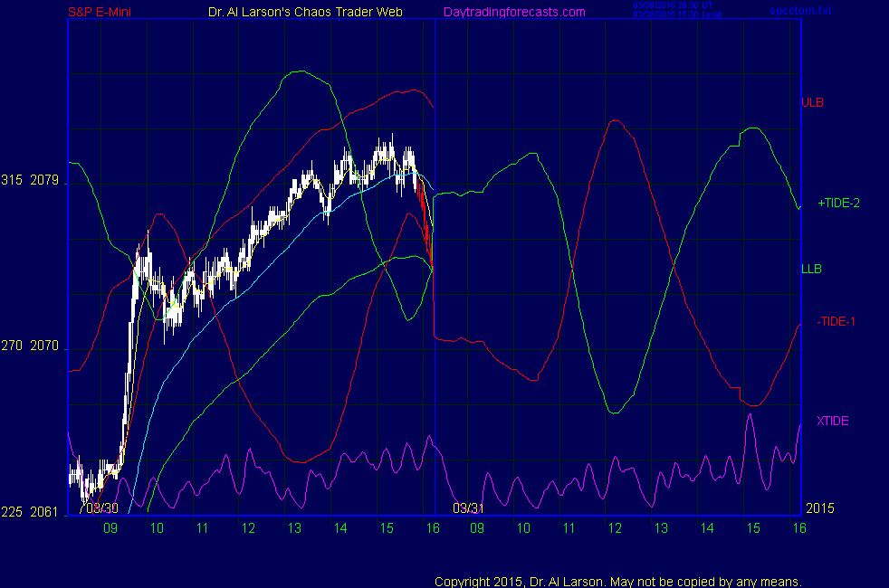
Task: Click the ULB legend label
Action: pyautogui.click(x=812, y=102)
